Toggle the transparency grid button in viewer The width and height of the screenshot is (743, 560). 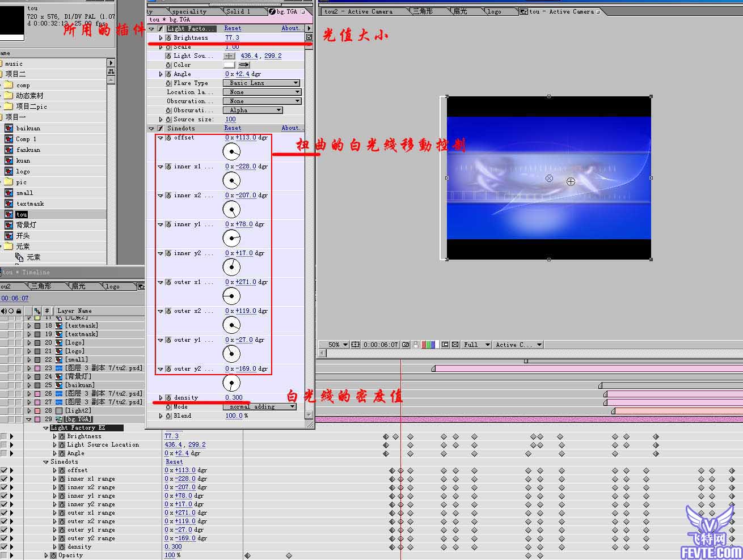coord(455,345)
